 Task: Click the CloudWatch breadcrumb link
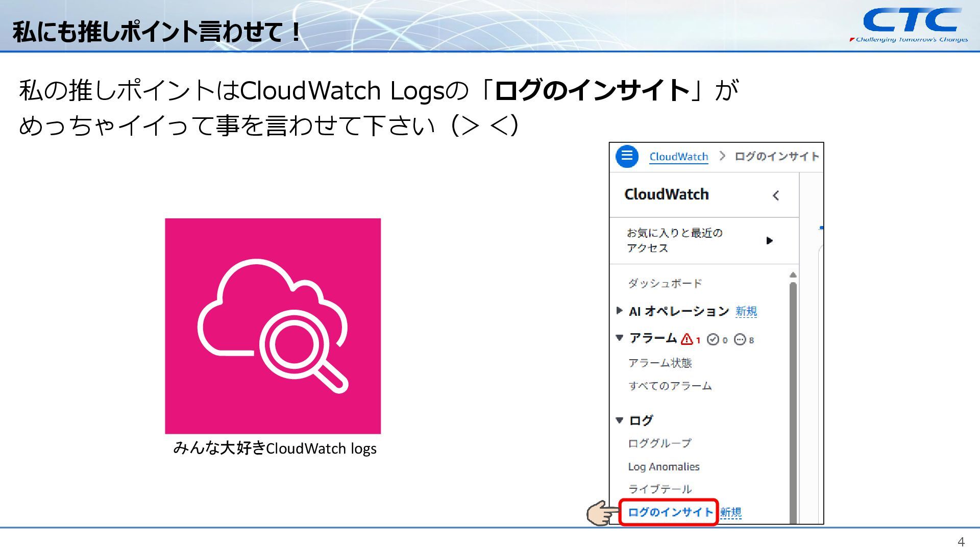tap(678, 157)
